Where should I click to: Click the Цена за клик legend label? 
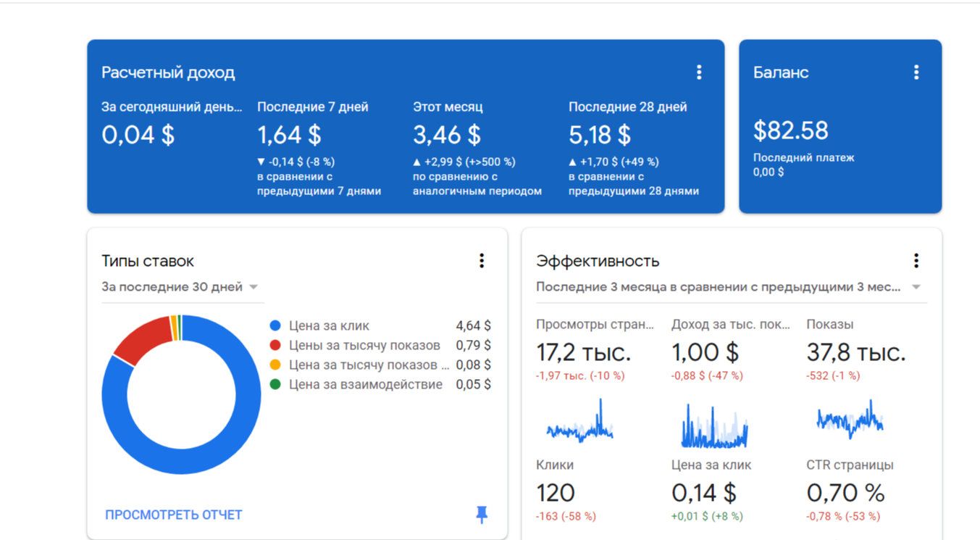pos(329,326)
